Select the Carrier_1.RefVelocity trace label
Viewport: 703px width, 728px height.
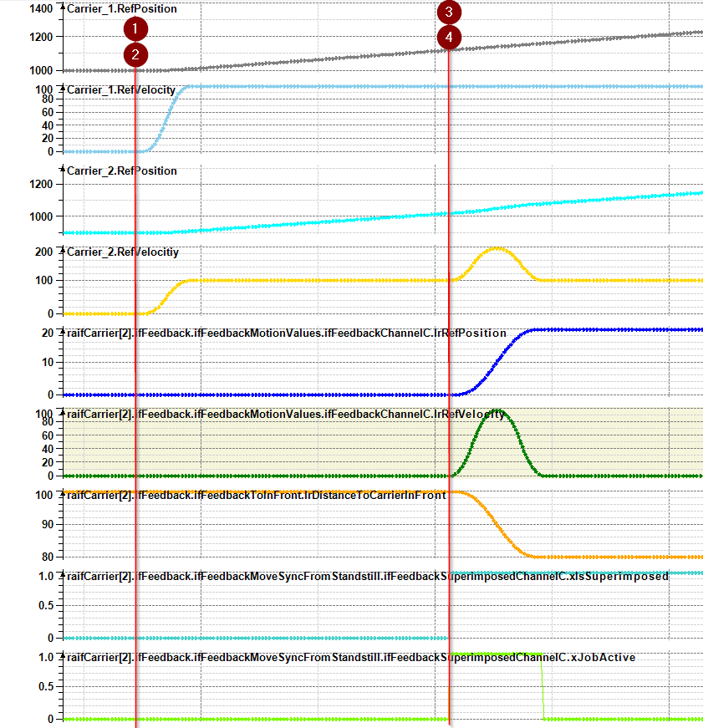[x=120, y=89]
